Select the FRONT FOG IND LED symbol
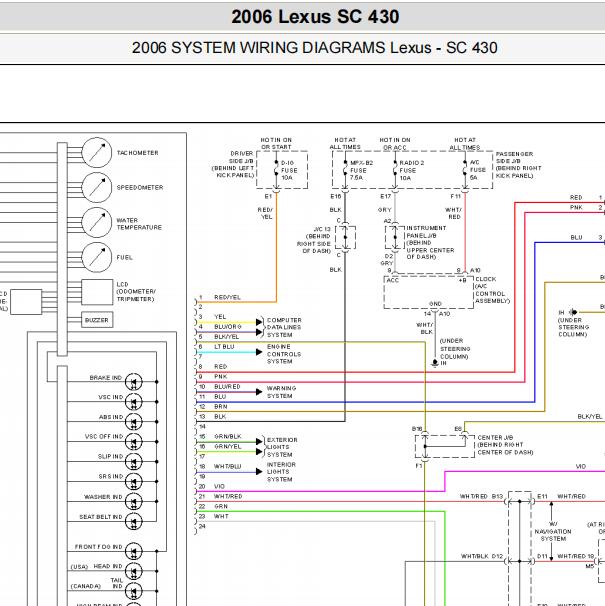The image size is (605, 606). click(134, 552)
